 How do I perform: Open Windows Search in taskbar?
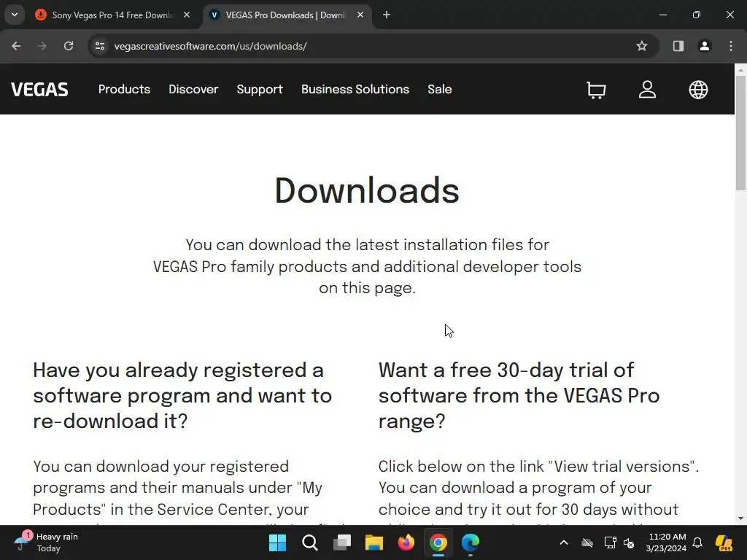(309, 542)
